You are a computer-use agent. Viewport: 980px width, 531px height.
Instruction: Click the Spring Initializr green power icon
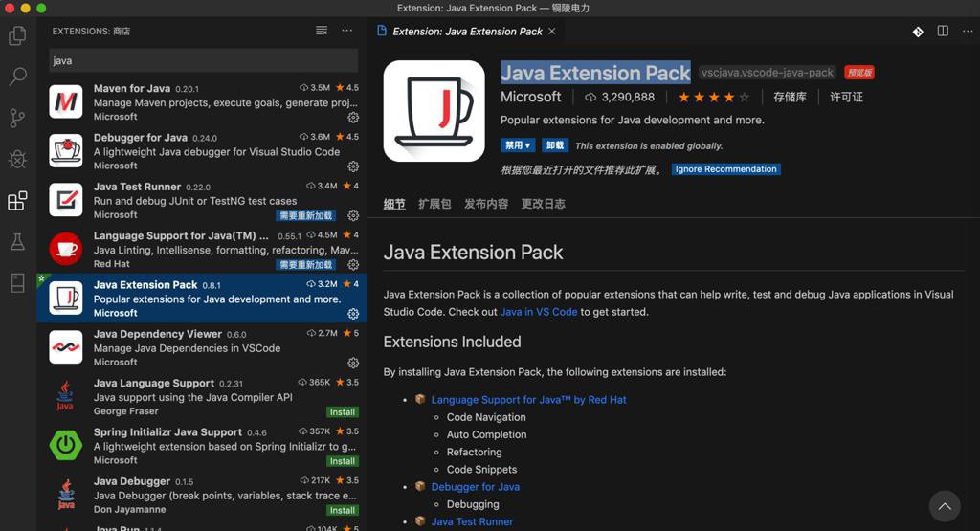click(x=66, y=445)
